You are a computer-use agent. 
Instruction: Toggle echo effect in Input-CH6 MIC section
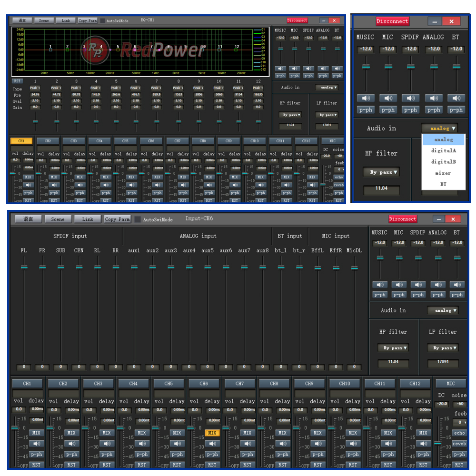[459, 433]
